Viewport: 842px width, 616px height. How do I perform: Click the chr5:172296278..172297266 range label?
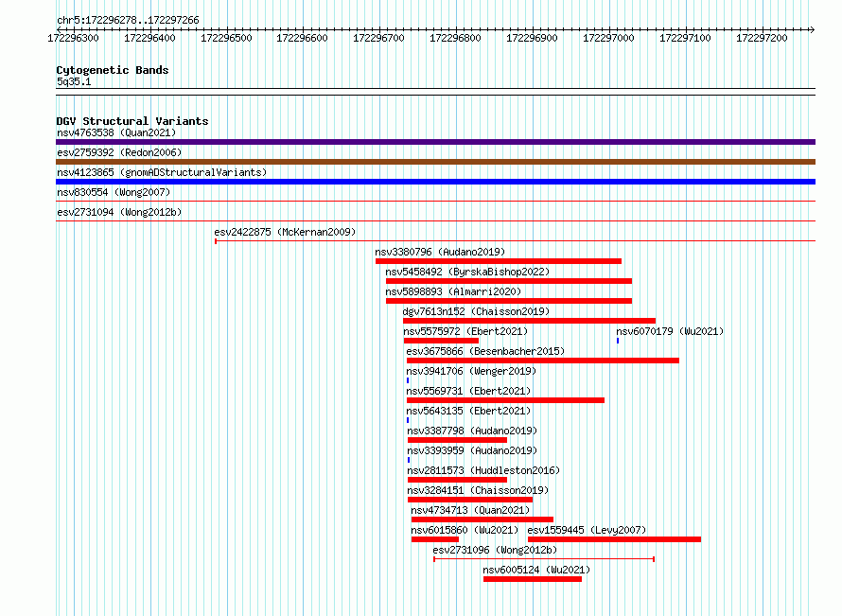click(128, 20)
